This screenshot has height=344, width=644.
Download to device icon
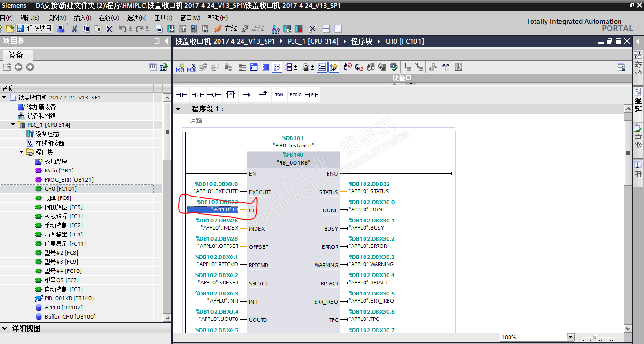click(170, 29)
